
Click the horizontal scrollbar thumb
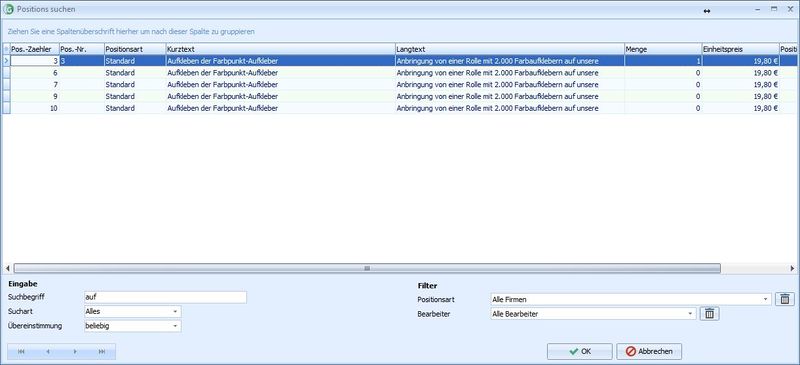tap(367, 268)
